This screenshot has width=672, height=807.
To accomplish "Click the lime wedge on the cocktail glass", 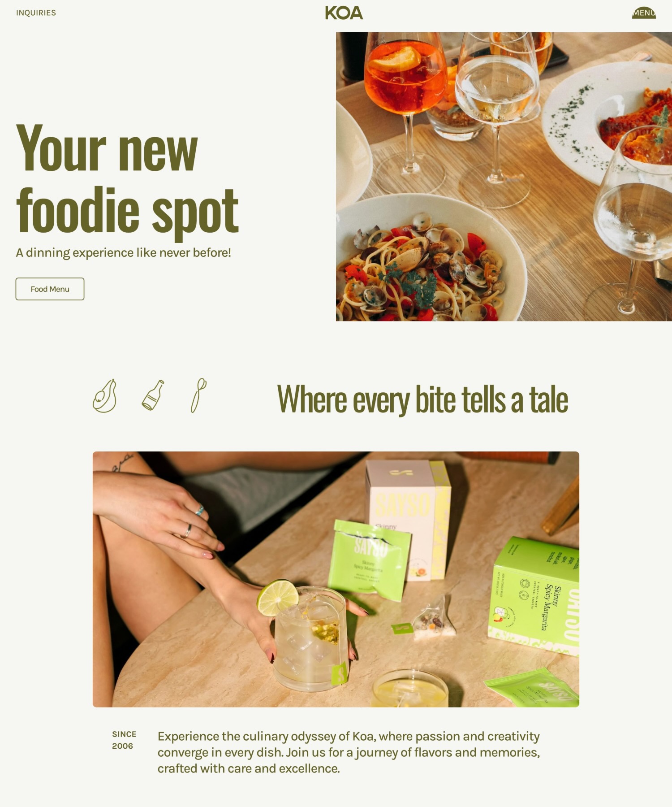I will pyautogui.click(x=278, y=597).
